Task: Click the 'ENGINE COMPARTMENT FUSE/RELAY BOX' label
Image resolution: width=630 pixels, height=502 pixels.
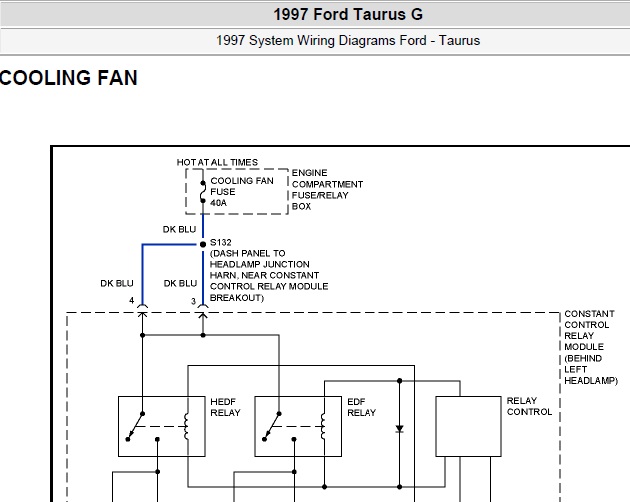Action: 327,189
